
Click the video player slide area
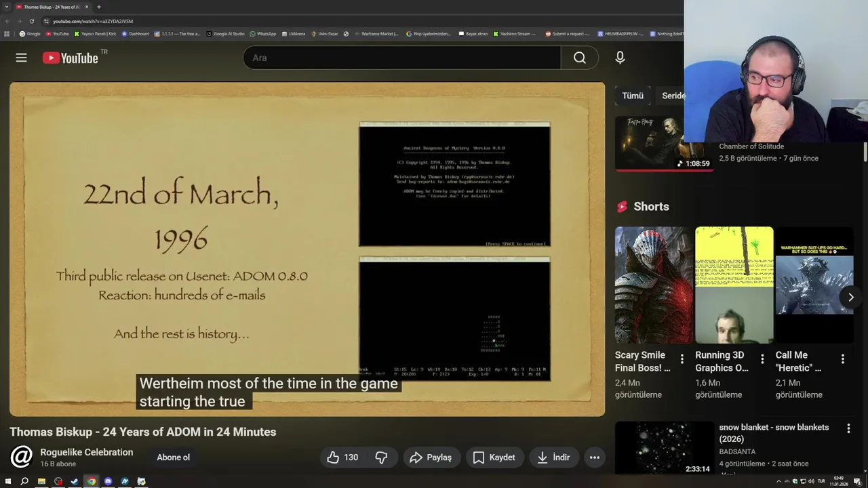[x=307, y=249]
